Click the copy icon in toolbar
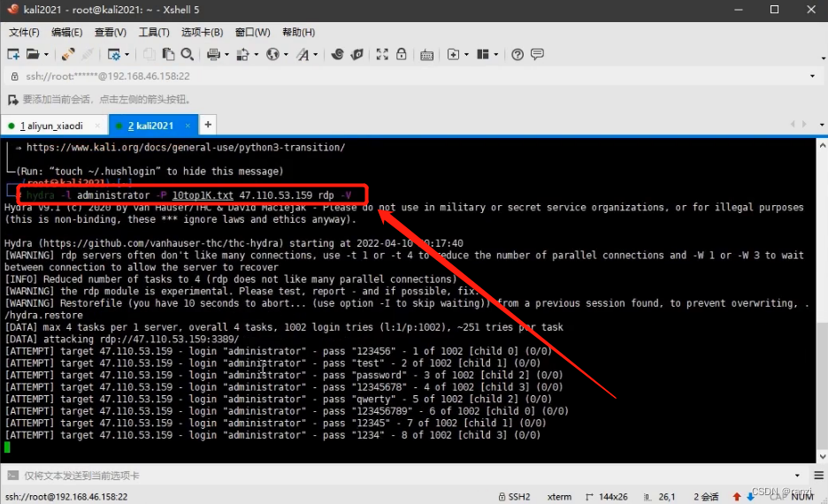Viewport: 828px width, 504px height. [149, 54]
